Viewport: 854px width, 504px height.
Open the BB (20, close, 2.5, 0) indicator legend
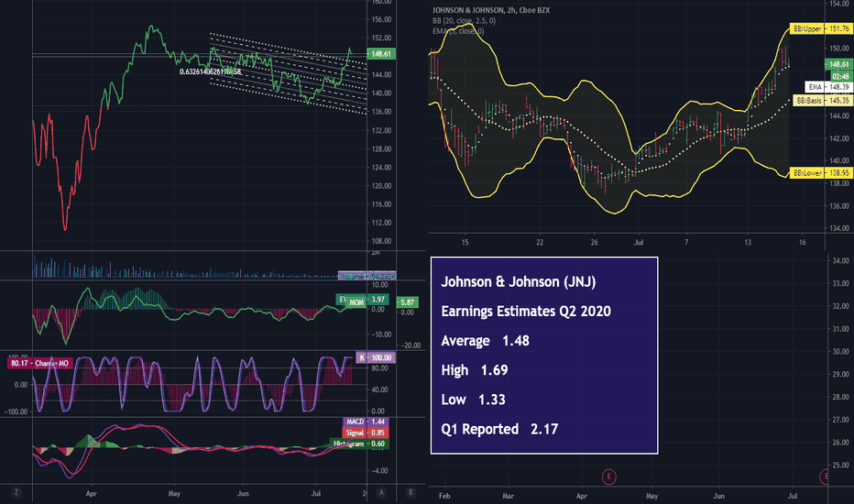tap(464, 21)
